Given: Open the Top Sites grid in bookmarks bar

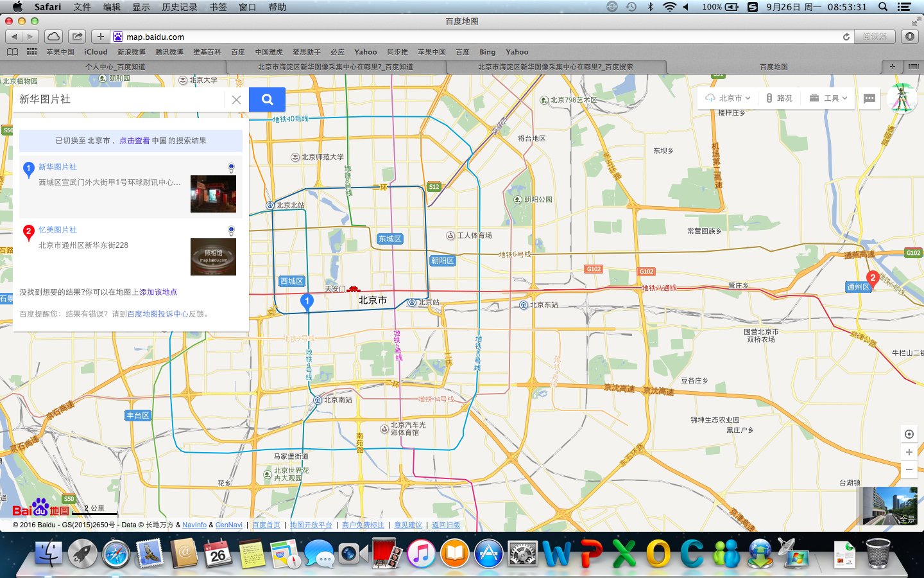Looking at the screenshot, I should (31, 52).
